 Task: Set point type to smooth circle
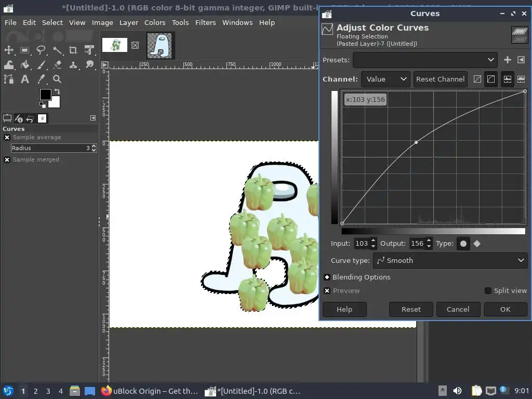463,244
